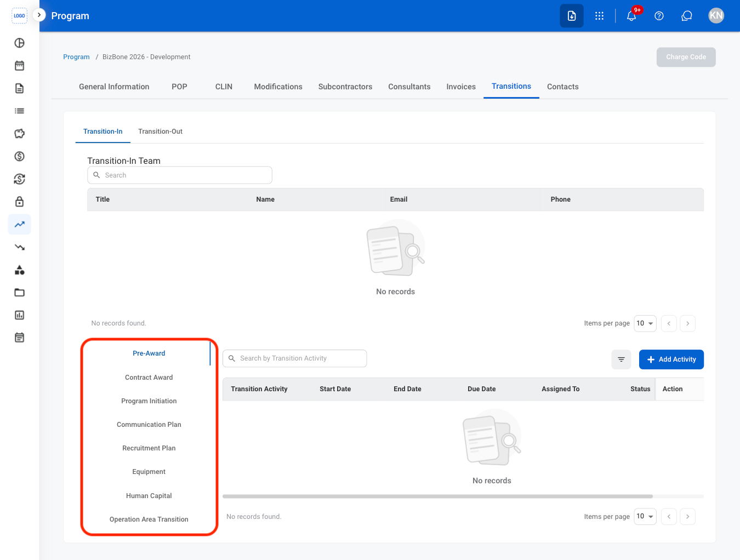This screenshot has width=740, height=560.
Task: Select the padlock sidebar icon
Action: coord(19,202)
